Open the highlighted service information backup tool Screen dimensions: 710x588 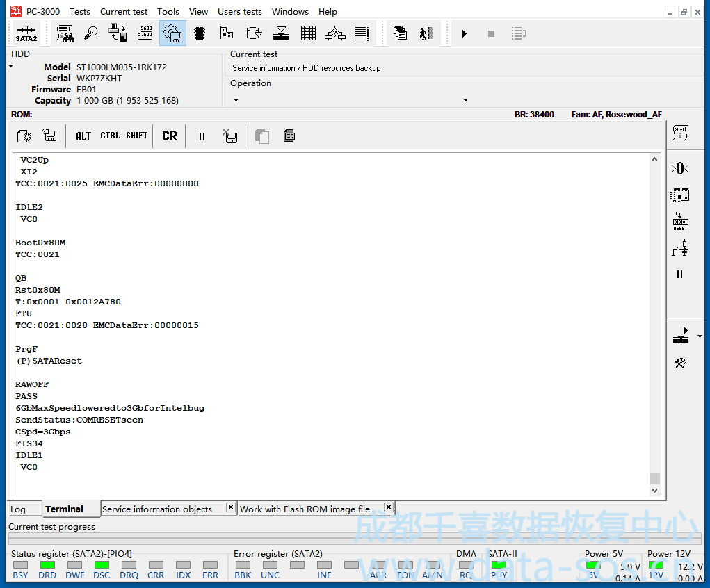[x=172, y=33]
